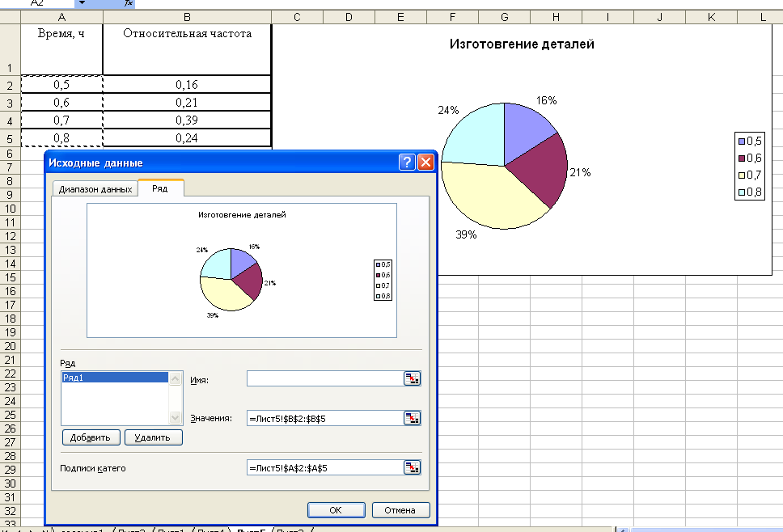This screenshot has width=783, height=532.
Task: Click legend entry 0,7 in main chart
Action: (750, 175)
